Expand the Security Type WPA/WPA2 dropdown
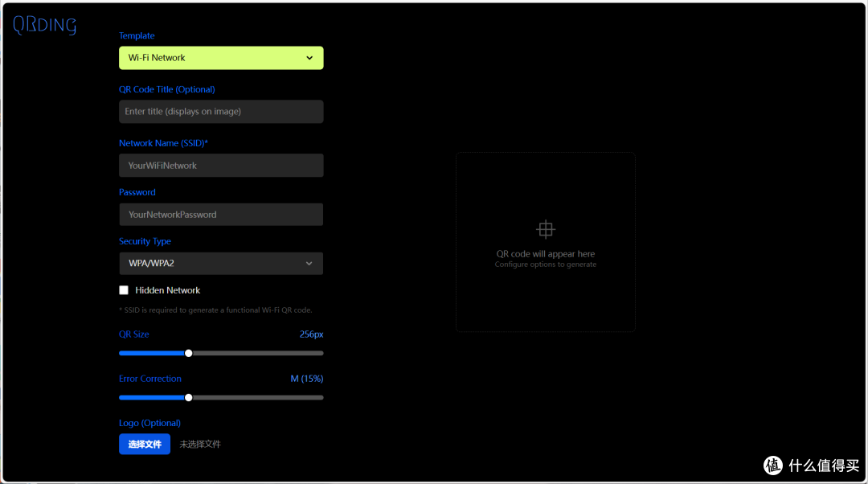This screenshot has height=484, width=868. coord(221,264)
